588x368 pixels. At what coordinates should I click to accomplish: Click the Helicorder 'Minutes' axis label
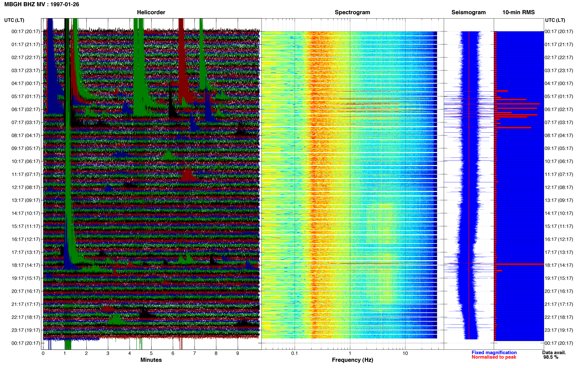click(151, 360)
